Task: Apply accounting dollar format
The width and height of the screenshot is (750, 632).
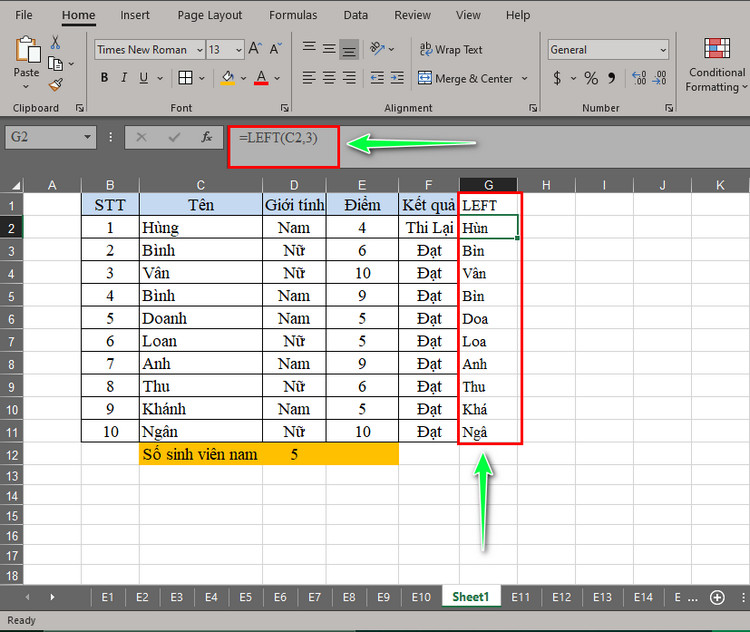Action: tap(557, 78)
